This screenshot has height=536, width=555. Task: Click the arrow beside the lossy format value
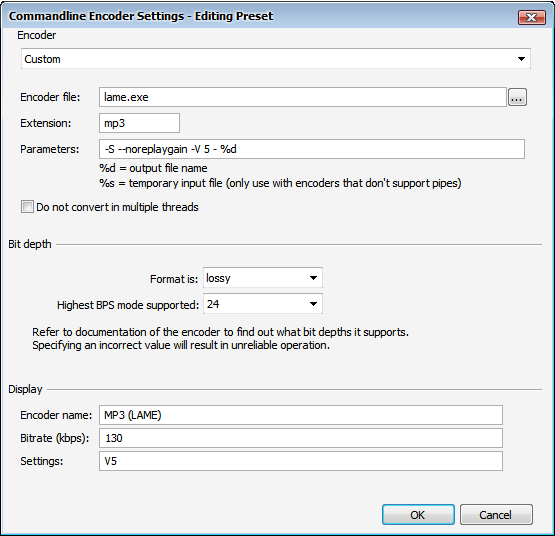(313, 278)
